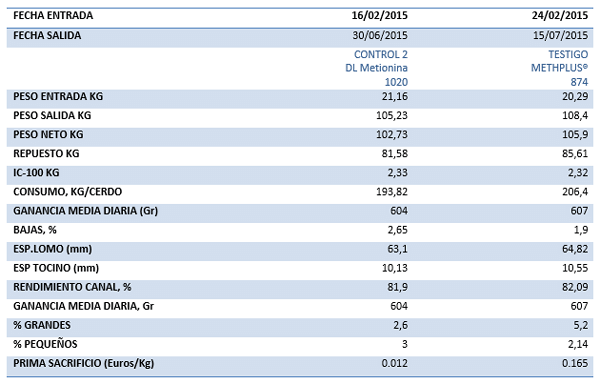The width and height of the screenshot is (600, 384).
Task: Select the METHPLUS header text
Action: click(x=559, y=68)
